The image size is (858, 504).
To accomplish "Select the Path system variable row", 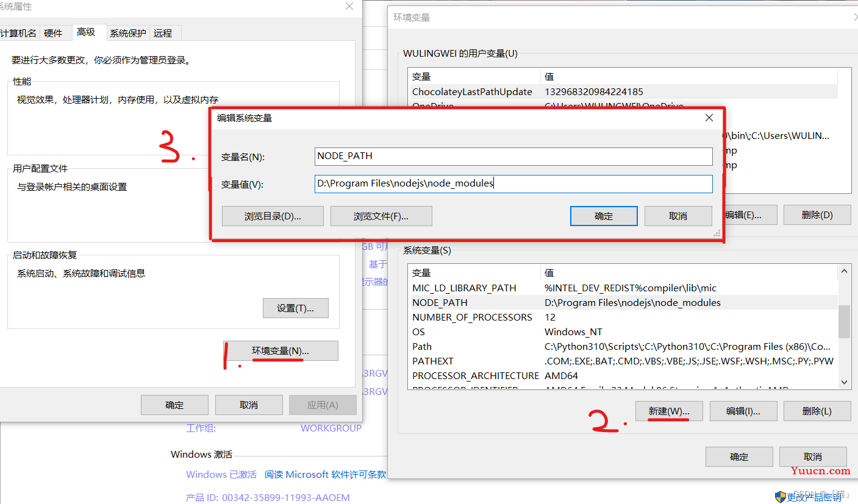I will [623, 346].
